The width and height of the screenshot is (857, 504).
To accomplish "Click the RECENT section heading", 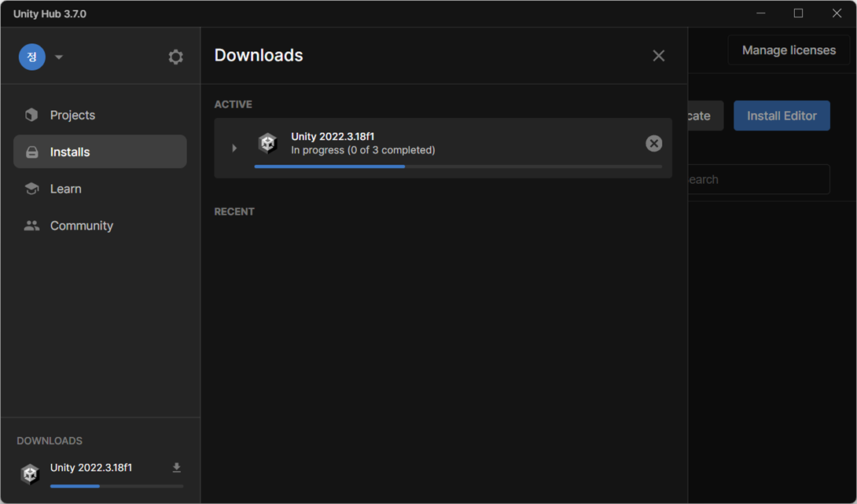I will click(234, 212).
